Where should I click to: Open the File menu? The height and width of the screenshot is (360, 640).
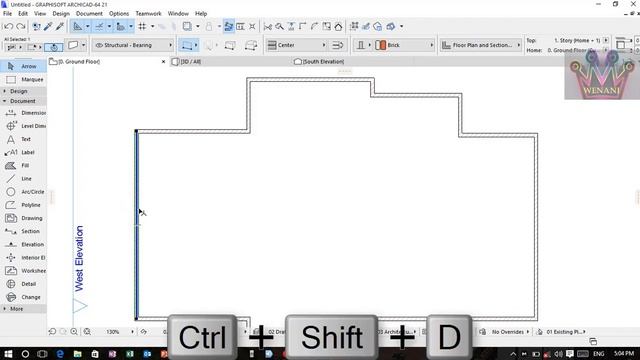pyautogui.click(x=7, y=13)
